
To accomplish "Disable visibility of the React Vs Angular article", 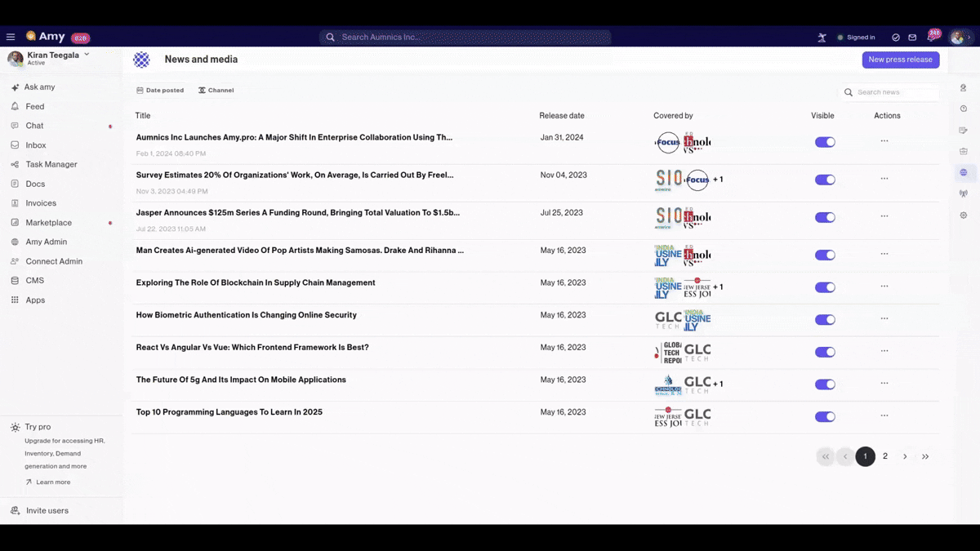I will [x=825, y=353].
